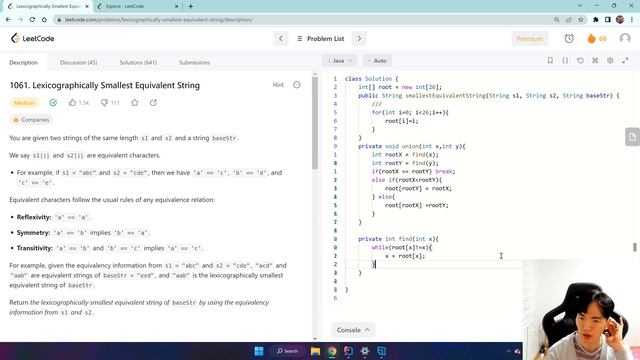This screenshot has width=640, height=360.
Task: Open the Auto dropdown in editor
Action: pos(377,61)
